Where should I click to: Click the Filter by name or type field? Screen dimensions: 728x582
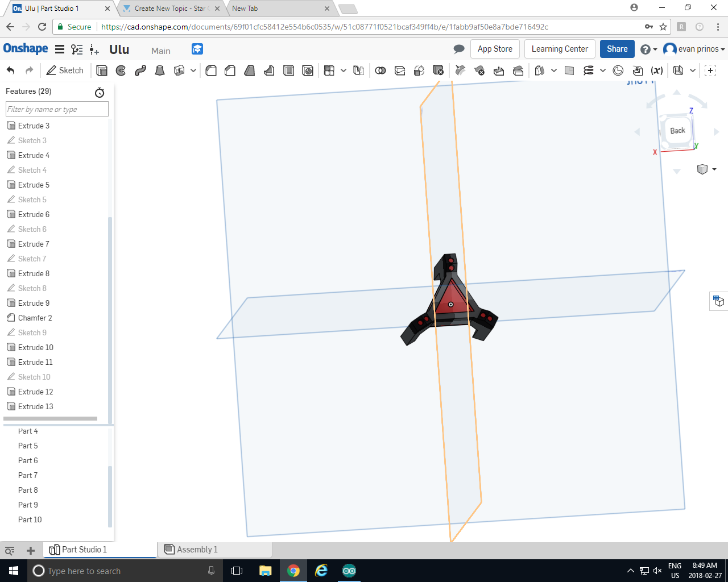[x=56, y=109]
